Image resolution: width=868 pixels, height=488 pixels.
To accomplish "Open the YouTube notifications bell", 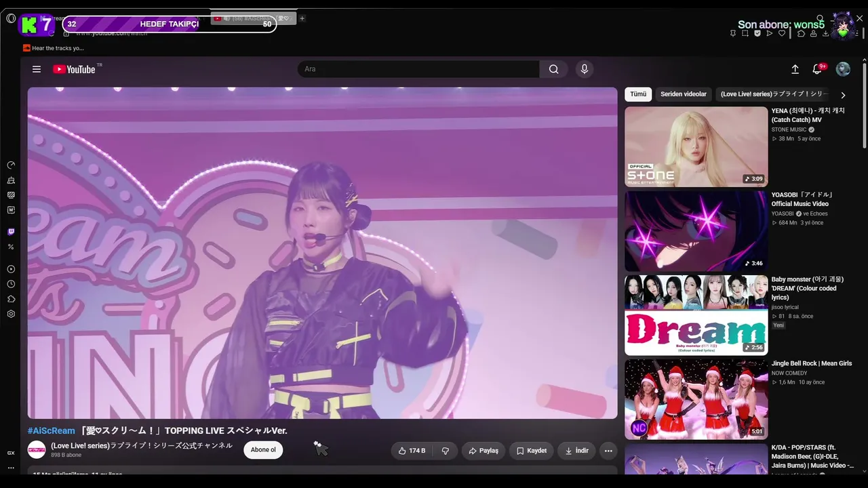I will (x=817, y=69).
